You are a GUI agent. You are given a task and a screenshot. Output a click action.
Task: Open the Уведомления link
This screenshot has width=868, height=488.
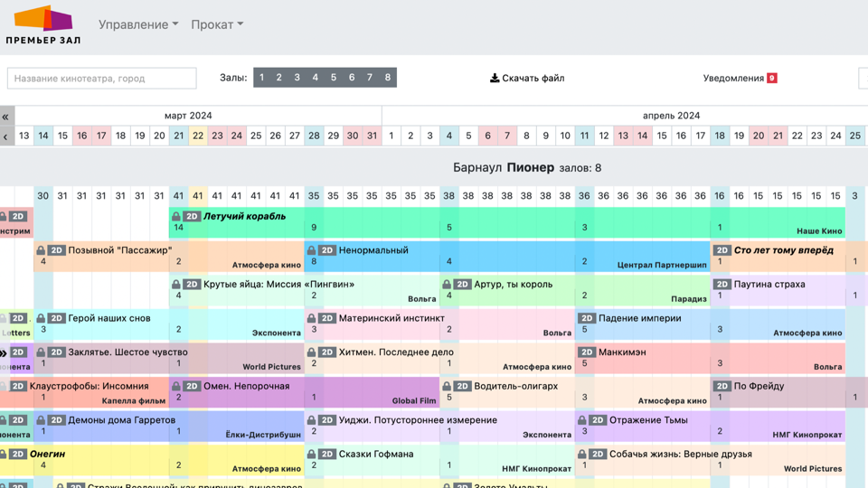(x=733, y=79)
